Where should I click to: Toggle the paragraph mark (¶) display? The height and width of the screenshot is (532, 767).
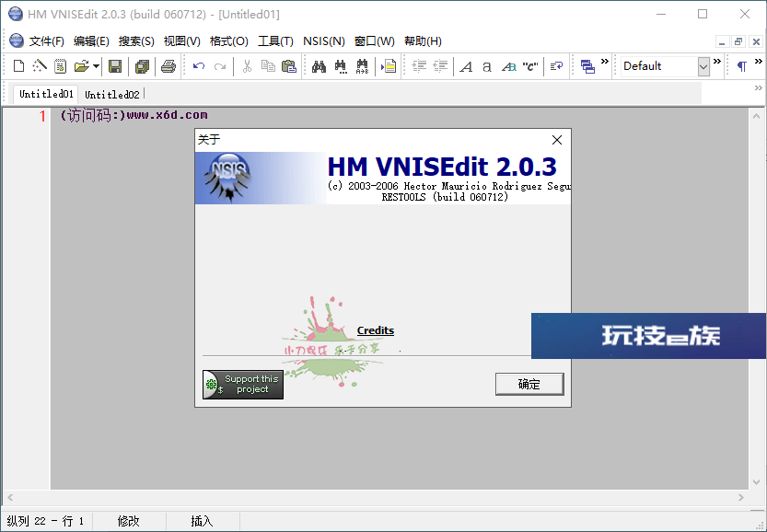click(742, 66)
